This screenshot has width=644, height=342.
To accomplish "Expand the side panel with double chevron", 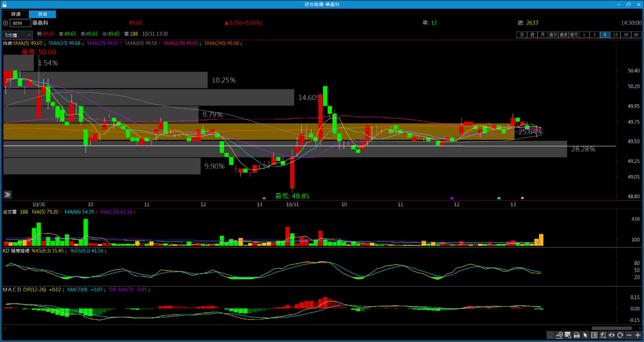I will point(8,195).
